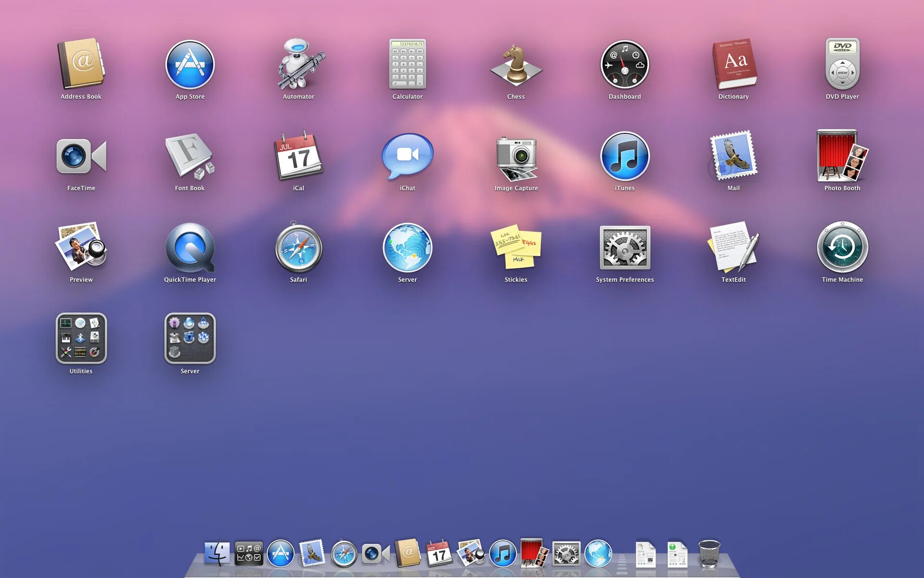Launch the iChat app
This screenshot has height=578, width=924.
click(x=408, y=156)
